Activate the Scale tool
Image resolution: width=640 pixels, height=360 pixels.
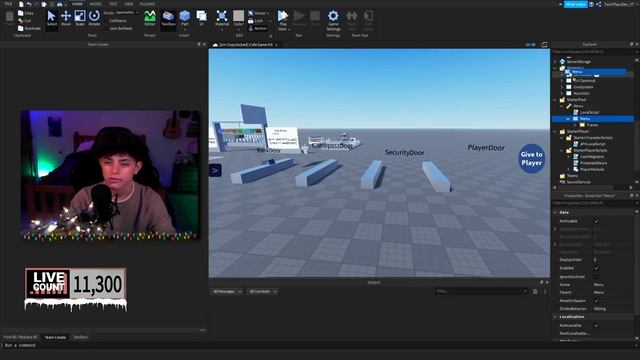[x=80, y=18]
